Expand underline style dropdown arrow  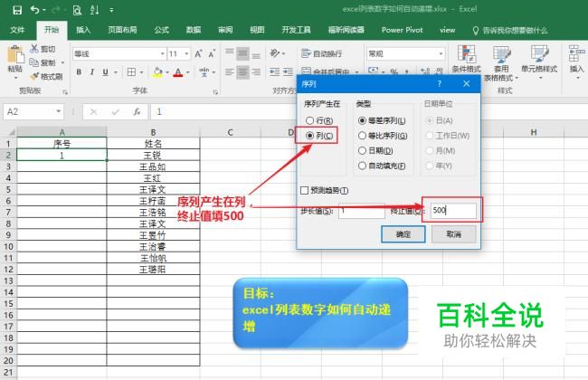click(116, 72)
